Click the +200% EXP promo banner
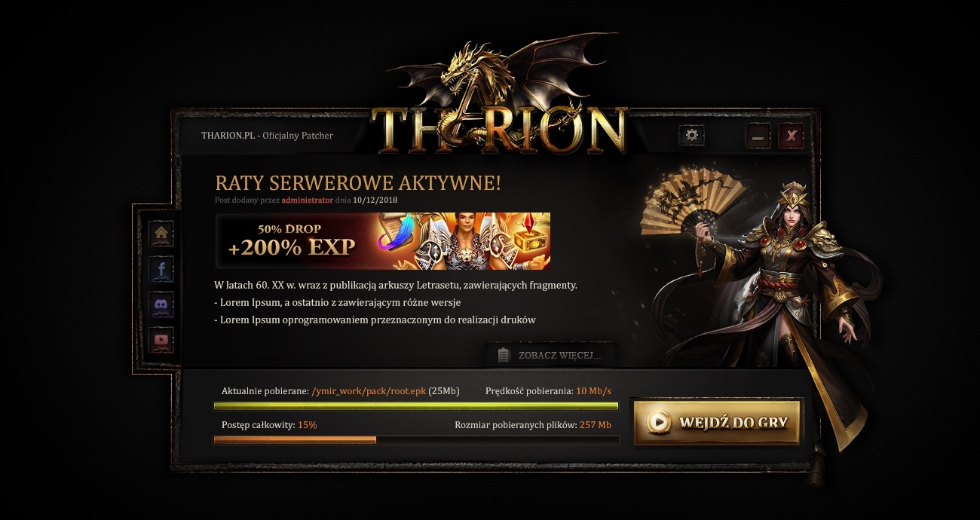Screen dimensions: 980x520 point(383,240)
